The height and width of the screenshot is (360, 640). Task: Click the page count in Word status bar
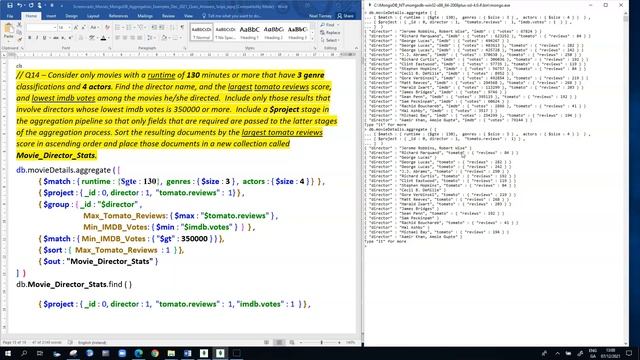[x=14, y=342]
